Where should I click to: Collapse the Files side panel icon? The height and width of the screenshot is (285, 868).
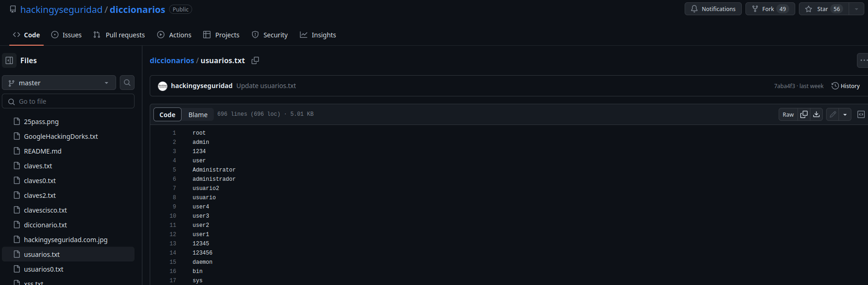9,60
